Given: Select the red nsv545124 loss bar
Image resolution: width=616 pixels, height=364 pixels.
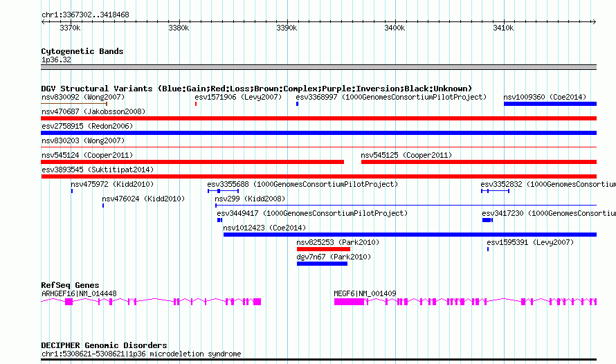Looking at the screenshot, I should 192,162.
